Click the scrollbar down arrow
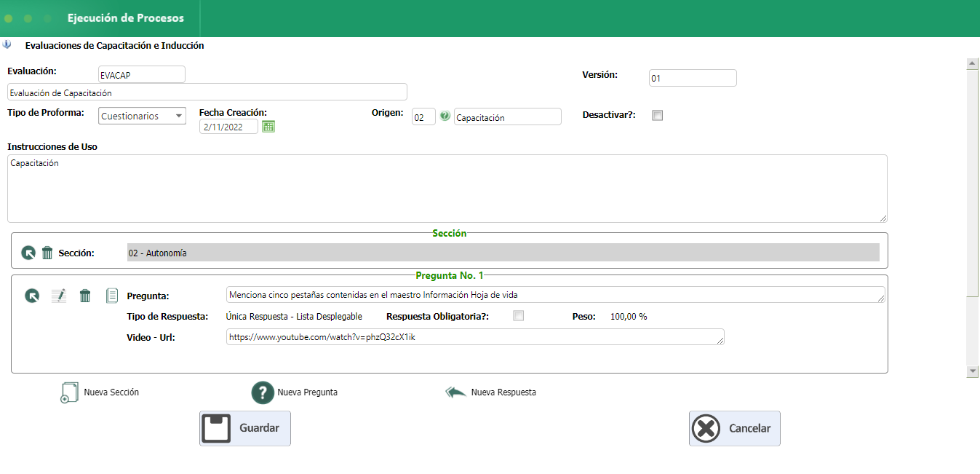Screen dimensions: 980x474 coord(972,371)
